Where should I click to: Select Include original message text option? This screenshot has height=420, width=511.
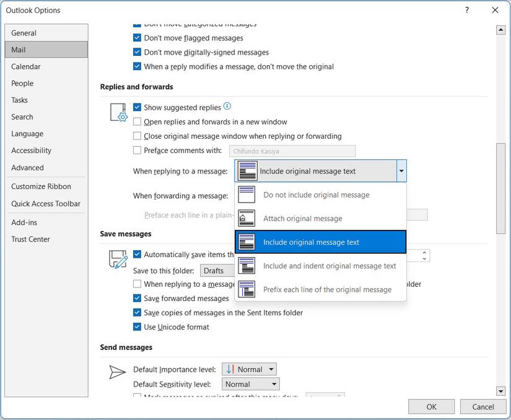321,242
